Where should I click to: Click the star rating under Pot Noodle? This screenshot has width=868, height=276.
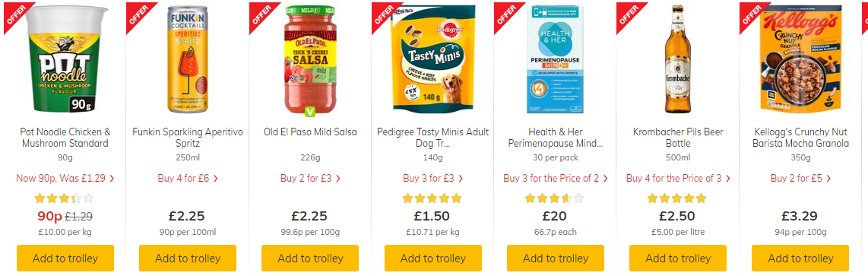pos(65,198)
